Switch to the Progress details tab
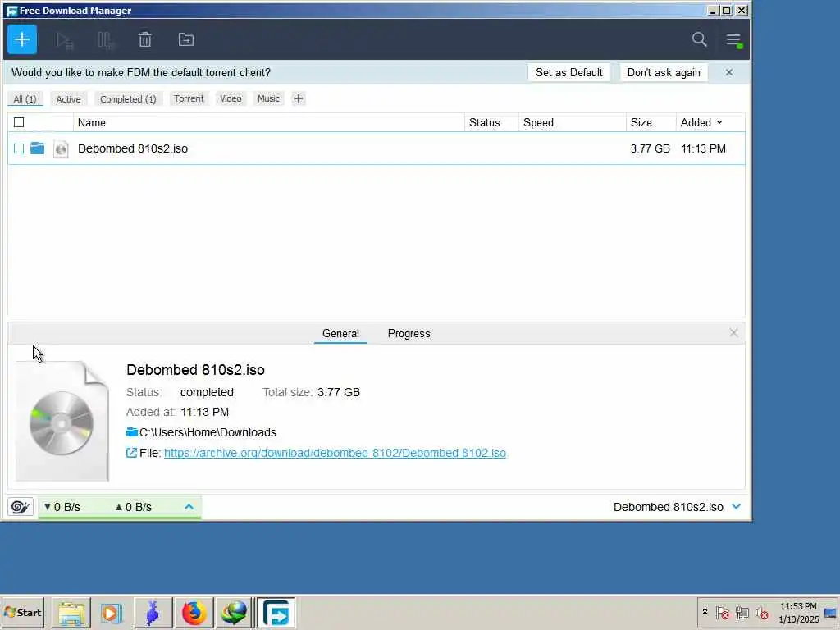Image resolution: width=840 pixels, height=630 pixels. coord(409,333)
